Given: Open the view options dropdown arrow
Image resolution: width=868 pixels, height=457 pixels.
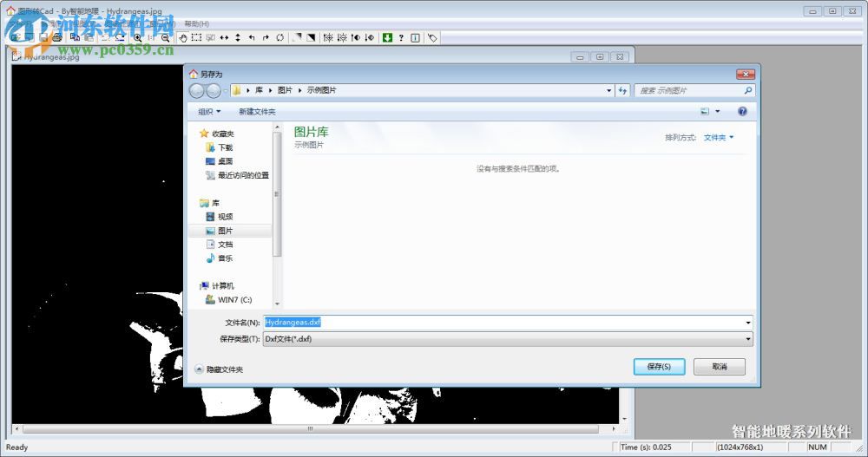Looking at the screenshot, I should (718, 111).
